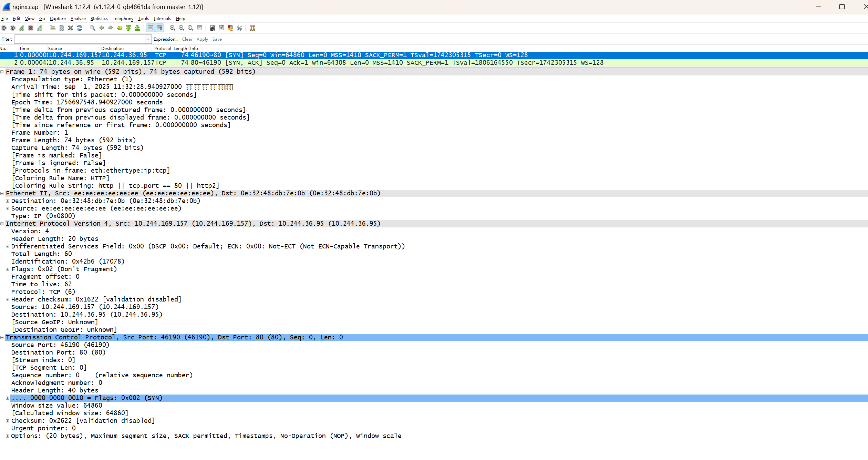The height and width of the screenshot is (460, 868).
Task: Select packet 1 SYN row
Action: 434,55
